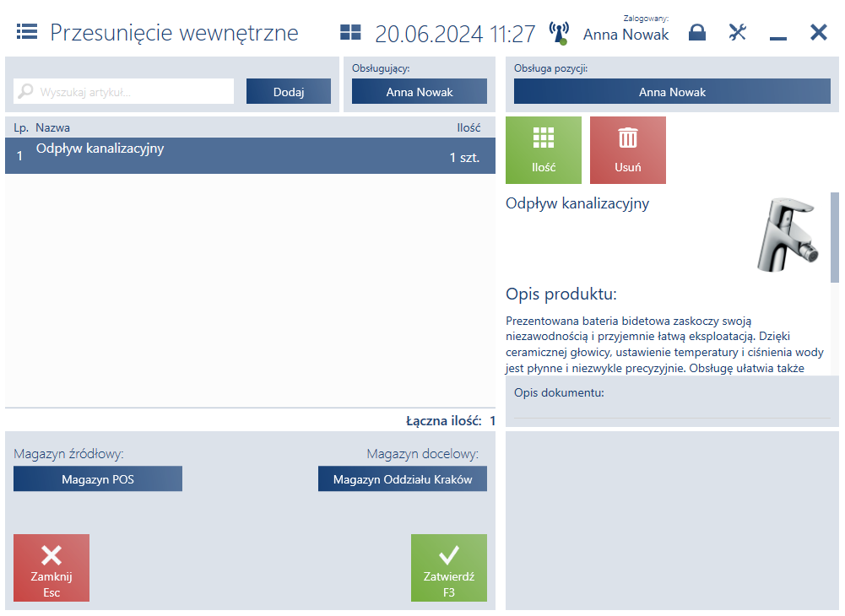Close the application with X icon
Image resolution: width=845 pixels, height=616 pixels.
[x=818, y=32]
